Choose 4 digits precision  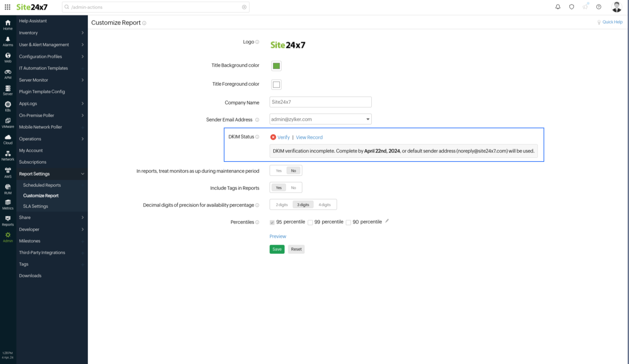[324, 205]
